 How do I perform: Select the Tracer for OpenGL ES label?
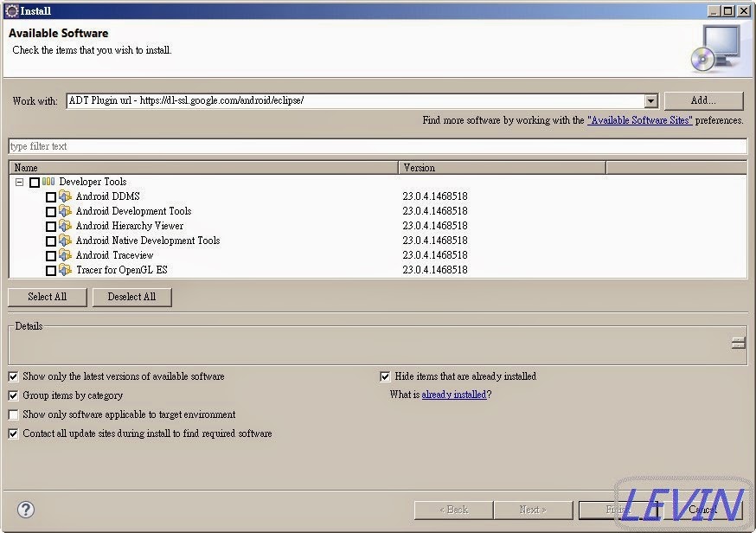pyautogui.click(x=121, y=270)
